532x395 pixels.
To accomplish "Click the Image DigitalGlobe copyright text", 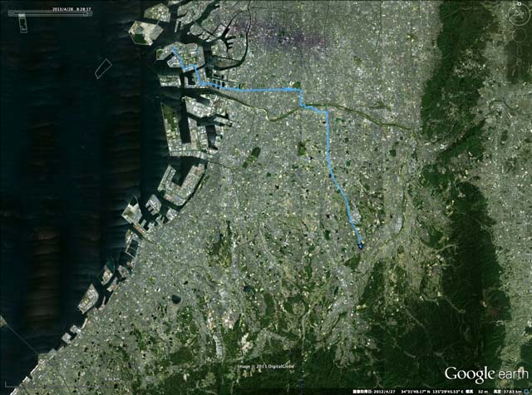I will tap(266, 366).
